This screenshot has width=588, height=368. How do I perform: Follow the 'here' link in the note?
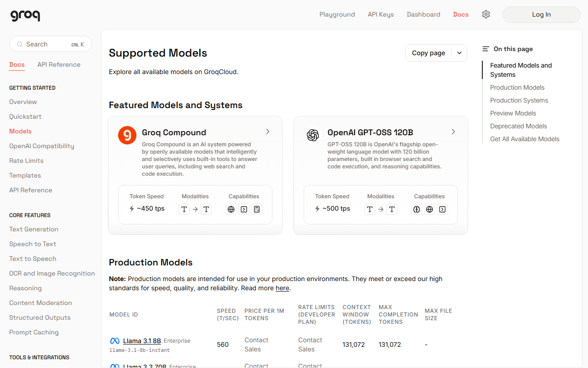(x=283, y=288)
